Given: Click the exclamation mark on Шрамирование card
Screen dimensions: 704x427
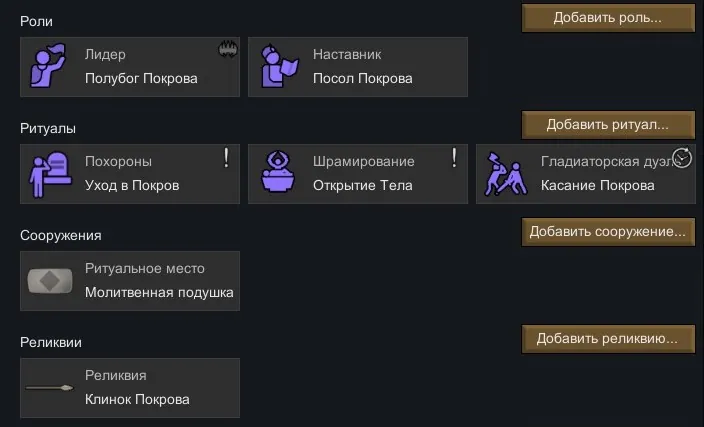Looking at the screenshot, I should [x=454, y=157].
